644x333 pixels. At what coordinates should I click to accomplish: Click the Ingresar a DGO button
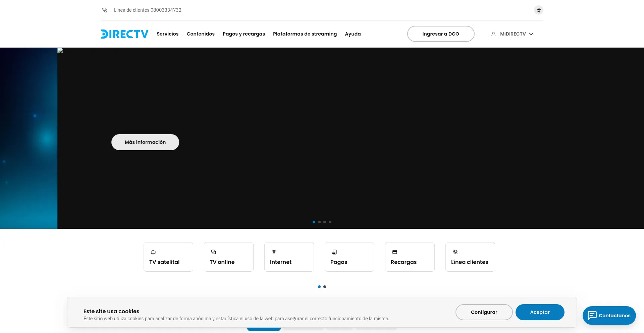point(441,34)
